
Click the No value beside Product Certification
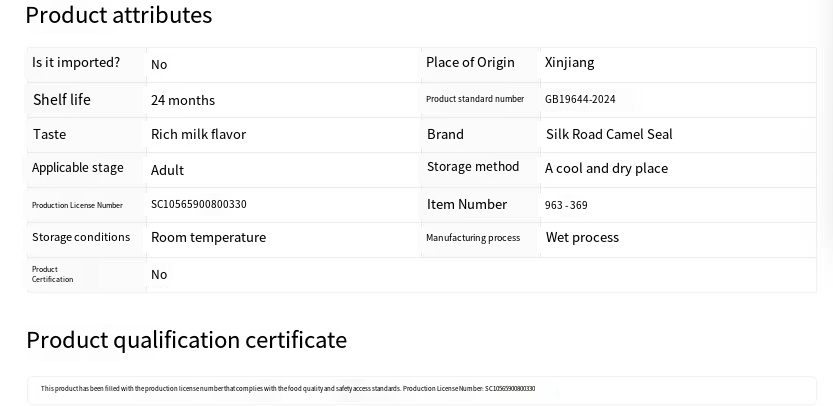(x=159, y=274)
